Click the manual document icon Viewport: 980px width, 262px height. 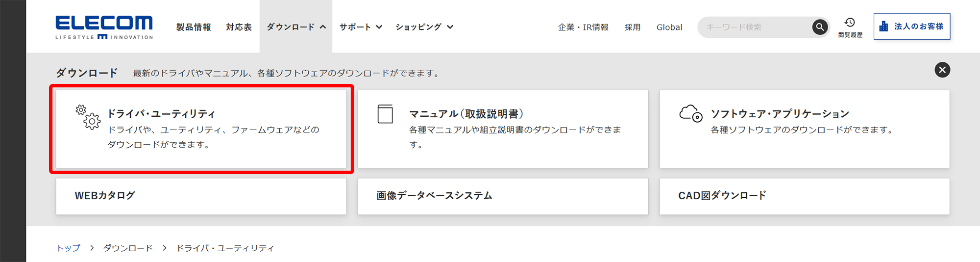tap(385, 114)
